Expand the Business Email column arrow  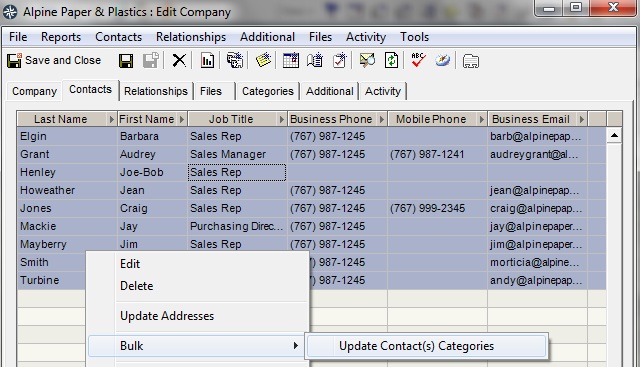tap(582, 119)
